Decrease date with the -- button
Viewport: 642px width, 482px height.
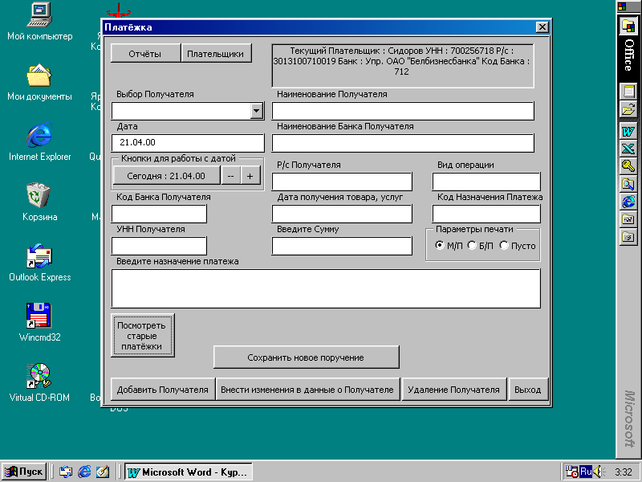coord(231,176)
